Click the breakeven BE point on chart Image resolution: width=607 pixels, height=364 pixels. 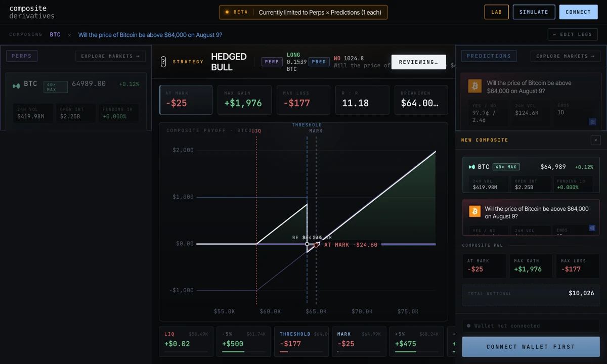click(307, 244)
